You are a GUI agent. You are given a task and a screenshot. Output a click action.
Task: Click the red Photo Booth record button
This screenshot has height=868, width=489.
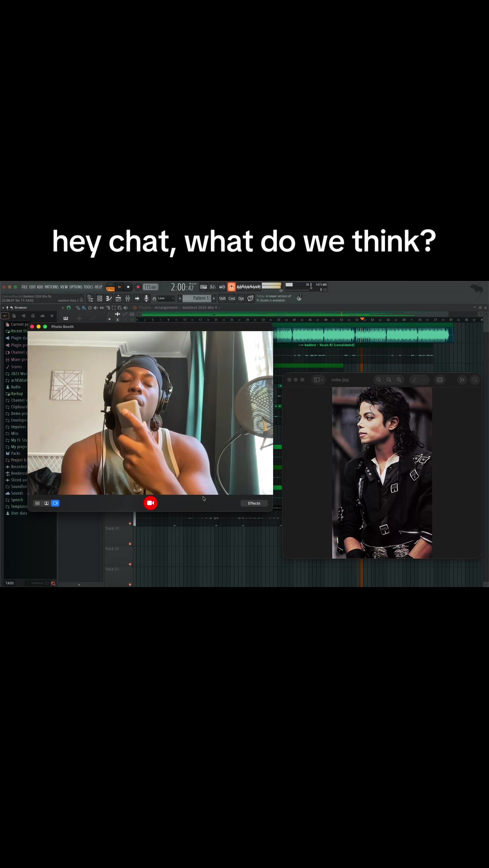[150, 503]
